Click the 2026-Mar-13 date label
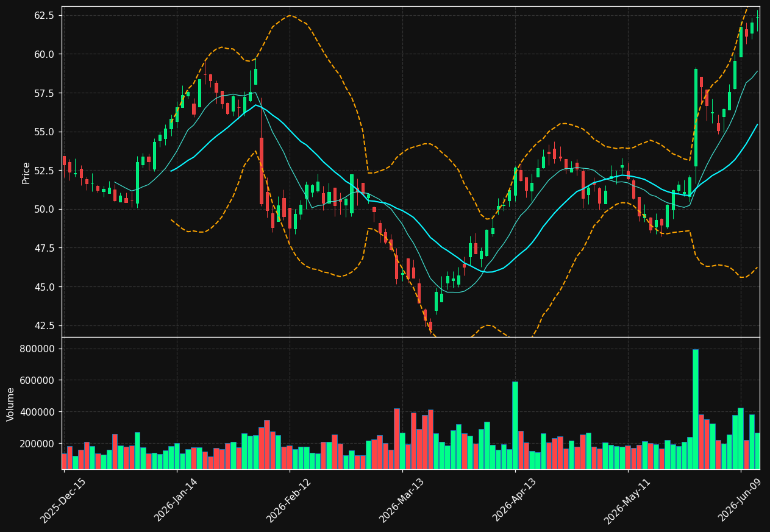 (x=402, y=501)
